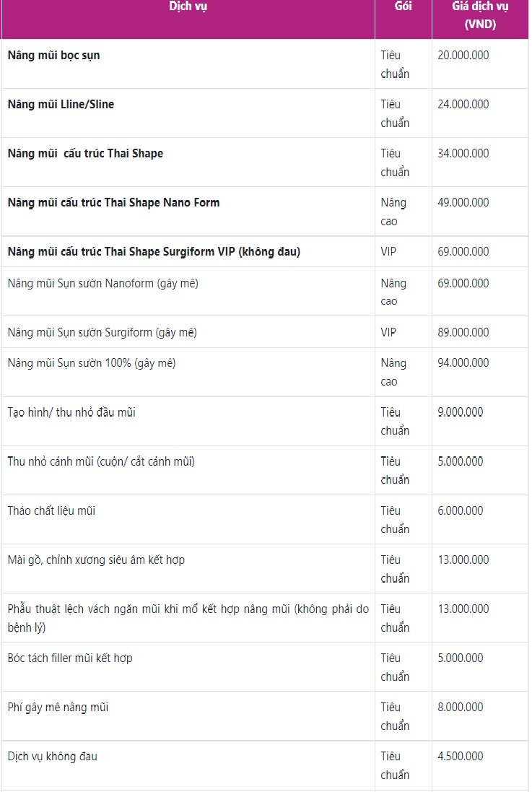Image resolution: width=532 pixels, height=792 pixels.
Task: Select Tháo chất liệu mũi service
Action: [51, 510]
